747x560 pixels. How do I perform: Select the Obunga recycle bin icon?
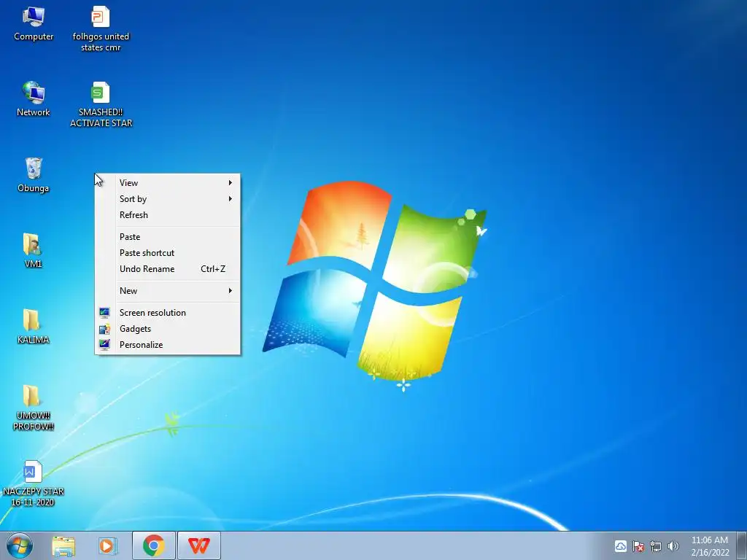point(34,175)
